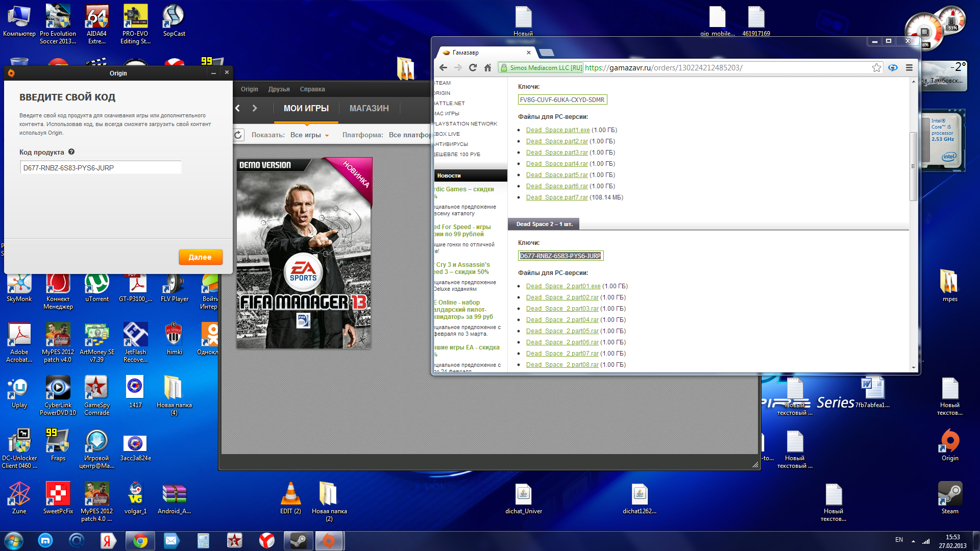The image size is (980, 551).
Task: Open Google Chrome from taskbar
Action: pyautogui.click(x=140, y=541)
